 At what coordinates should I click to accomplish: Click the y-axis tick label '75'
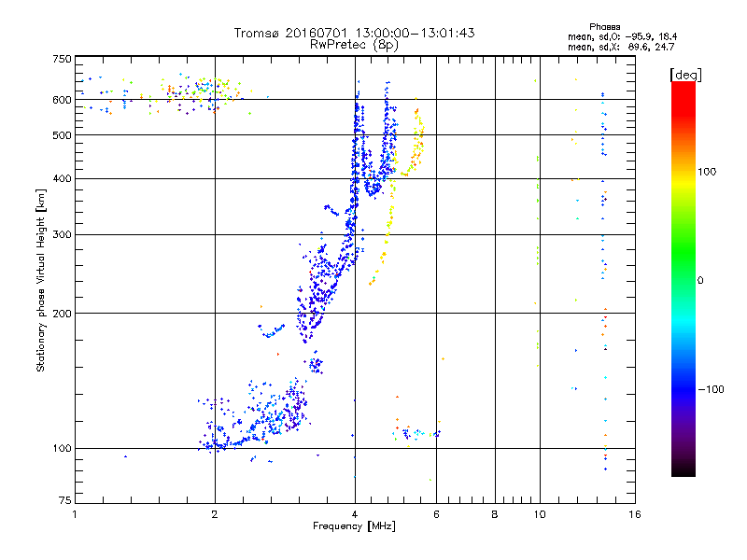click(65, 500)
